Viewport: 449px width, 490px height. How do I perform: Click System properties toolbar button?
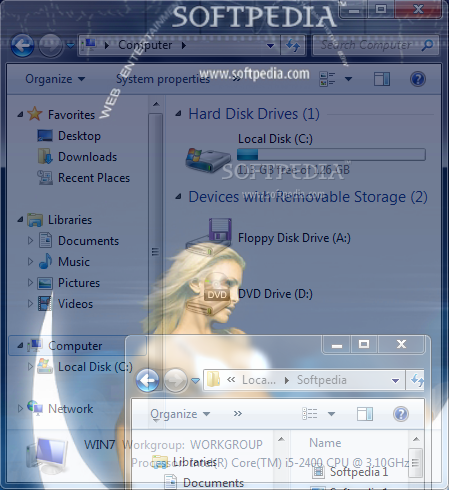pos(163,79)
